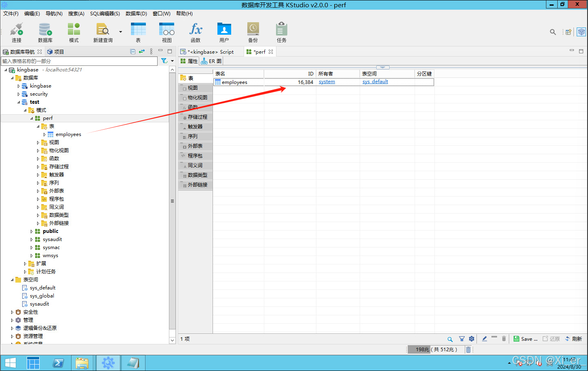588x371 pixels.
Task: Open the dropdown arrow beside 新建查询
Action: pyautogui.click(x=120, y=31)
